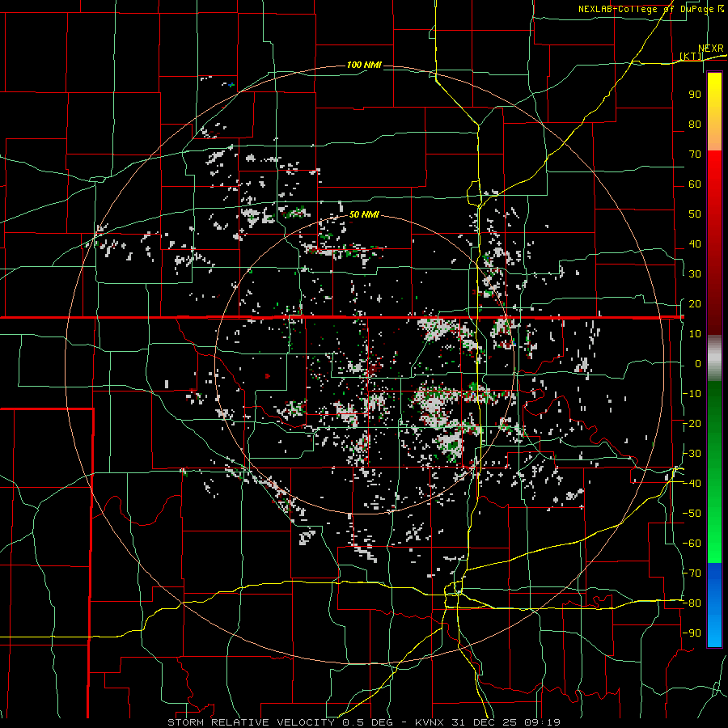Click the "-30" scale label
Screen dimensions: 728x728
[x=692, y=454]
